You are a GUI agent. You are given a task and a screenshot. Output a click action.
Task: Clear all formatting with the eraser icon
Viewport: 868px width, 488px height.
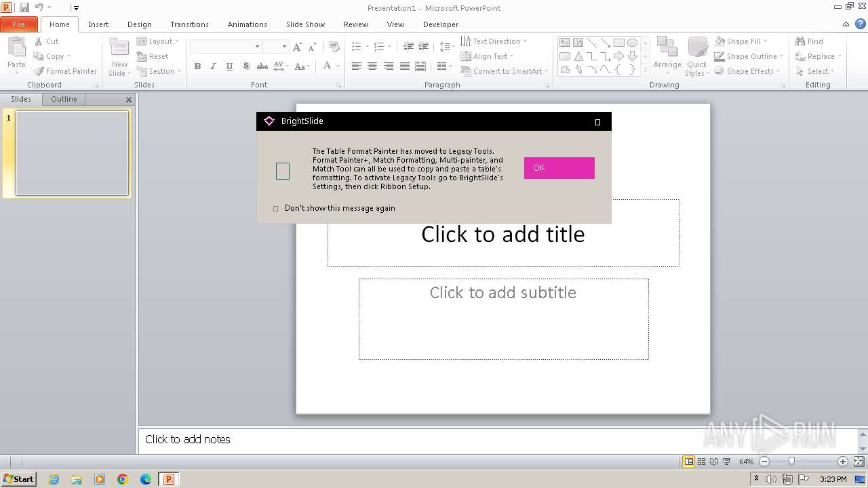click(x=334, y=47)
